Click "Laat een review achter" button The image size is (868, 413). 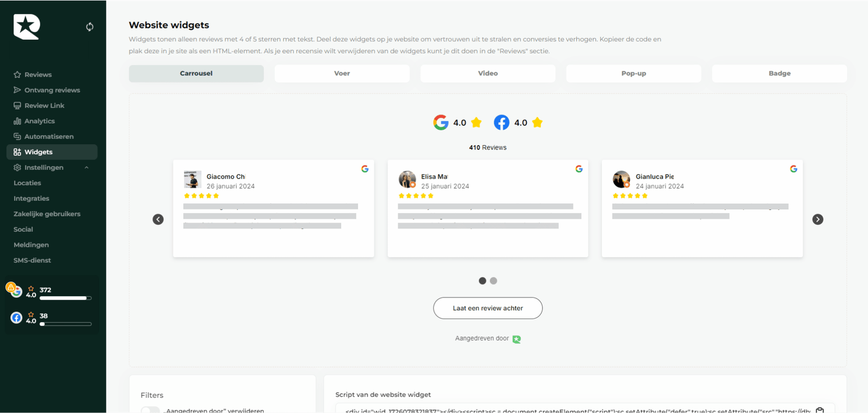pos(488,308)
